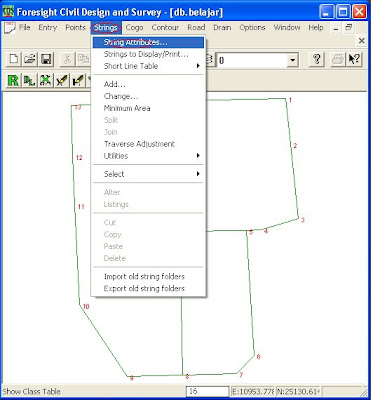373x400 pixels.
Task: Click point label 11 in the drawing
Action: [81, 207]
